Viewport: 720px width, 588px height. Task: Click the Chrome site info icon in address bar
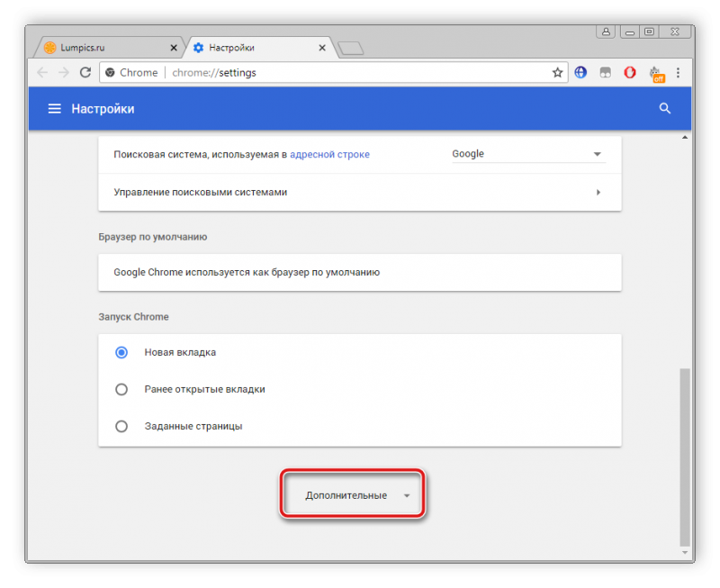click(110, 73)
